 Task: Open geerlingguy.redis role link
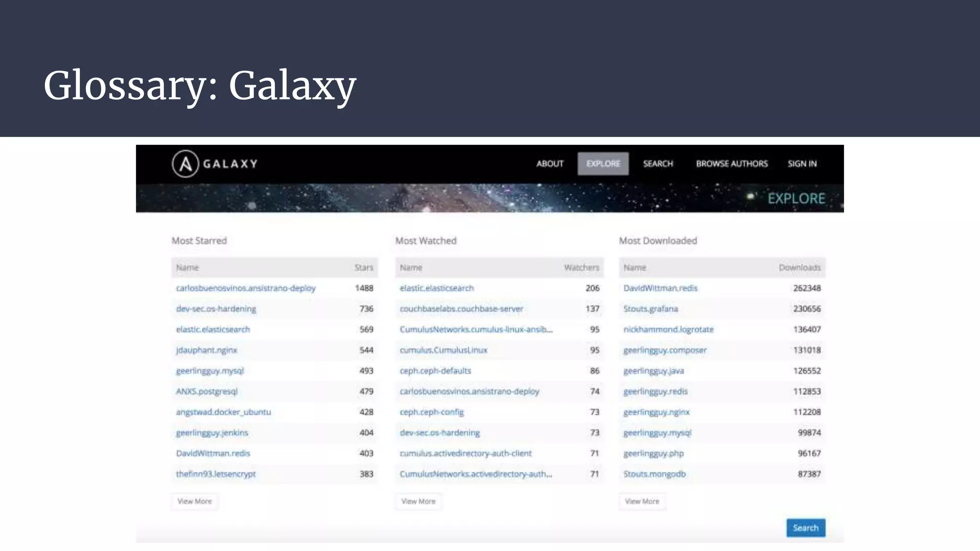[655, 391]
